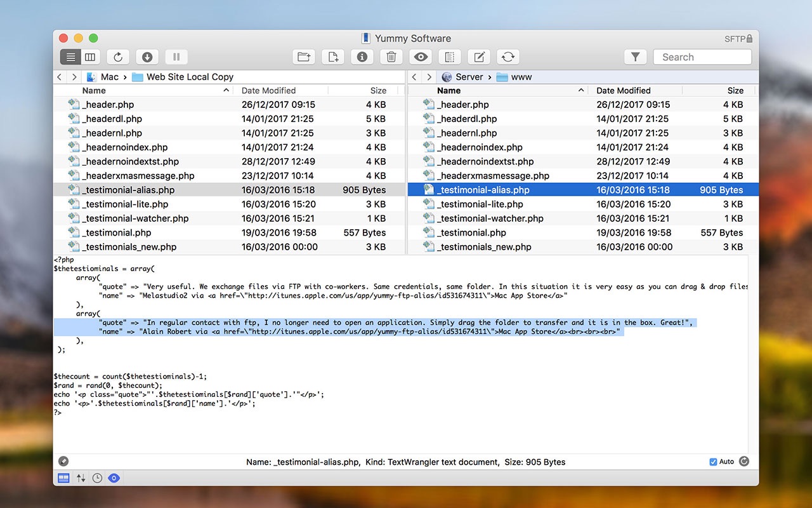Click the SFTP lock indicator
Image resolution: width=812 pixels, height=508 pixels.
(738, 39)
